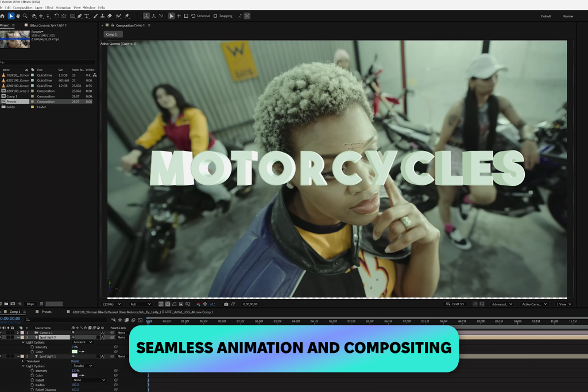The width and height of the screenshot is (588, 392).
Task: Open the Active Camera view dropdown
Action: point(535,304)
